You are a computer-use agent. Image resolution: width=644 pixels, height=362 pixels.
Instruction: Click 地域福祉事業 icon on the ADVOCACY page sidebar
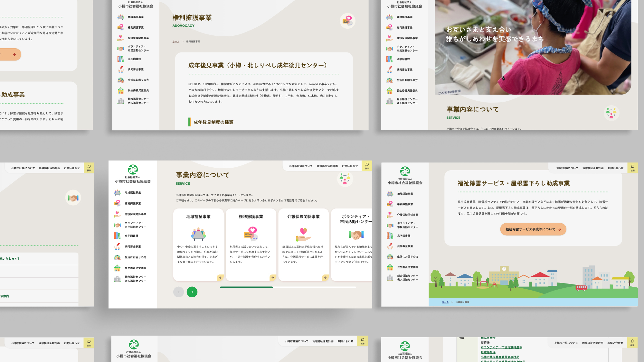pos(120,17)
